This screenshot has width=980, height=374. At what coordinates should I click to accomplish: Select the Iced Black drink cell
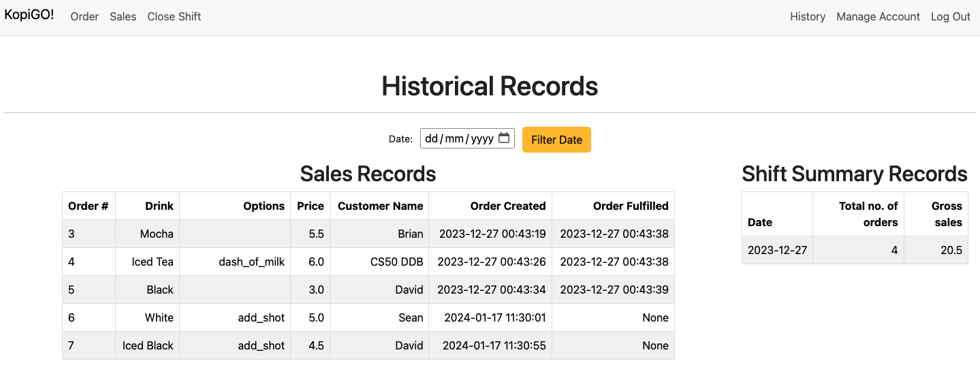pos(148,345)
